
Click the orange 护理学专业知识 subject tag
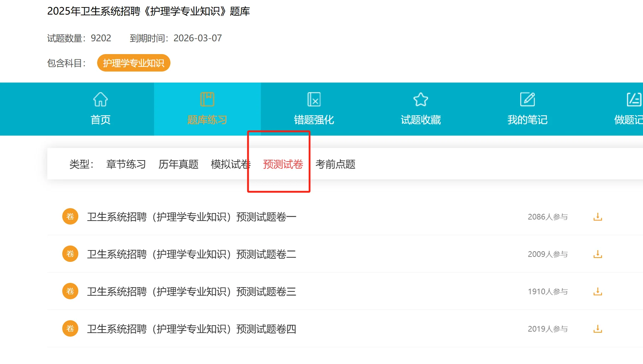click(x=133, y=63)
